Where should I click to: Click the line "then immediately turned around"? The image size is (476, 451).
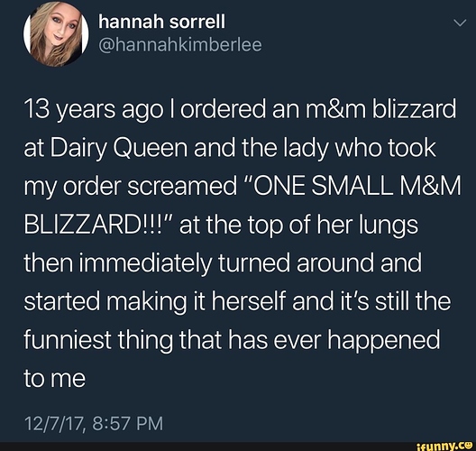click(199, 263)
